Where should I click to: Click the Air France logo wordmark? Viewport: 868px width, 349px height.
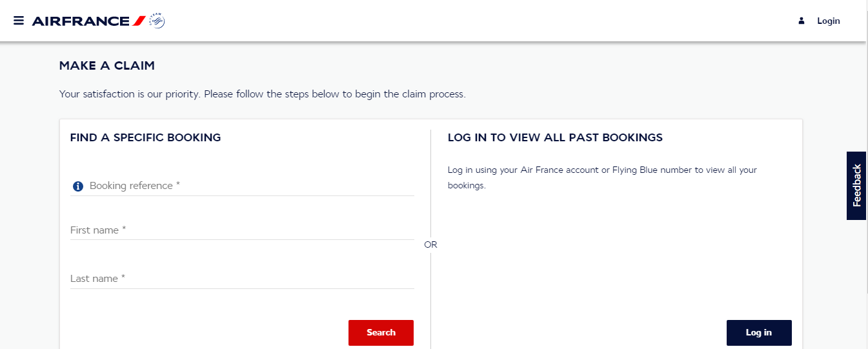point(81,21)
